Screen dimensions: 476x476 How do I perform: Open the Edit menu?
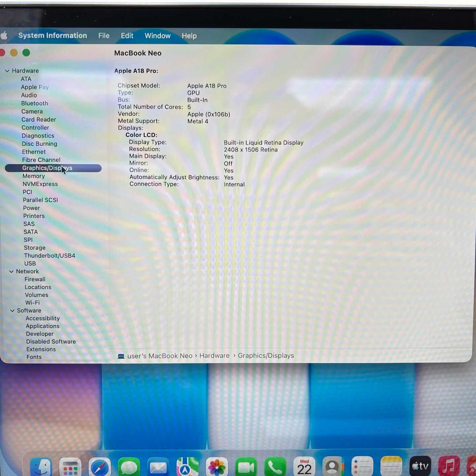click(x=127, y=36)
